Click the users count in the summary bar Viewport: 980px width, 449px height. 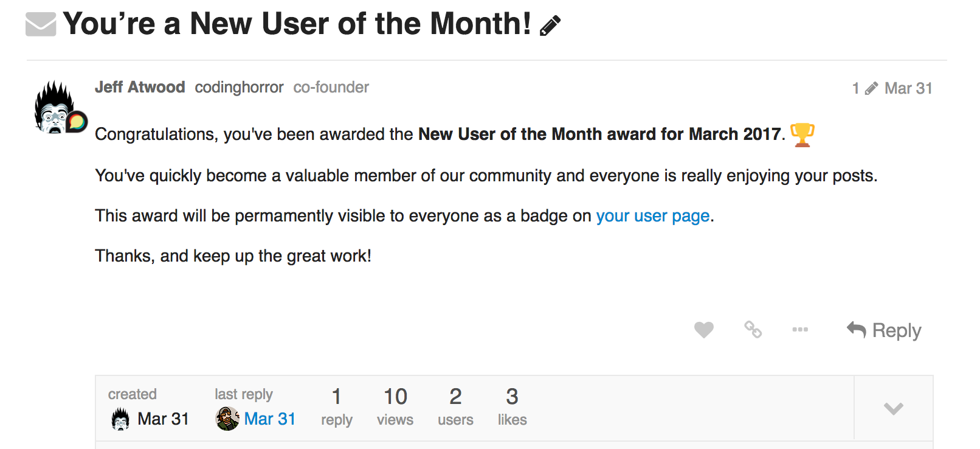click(x=455, y=406)
